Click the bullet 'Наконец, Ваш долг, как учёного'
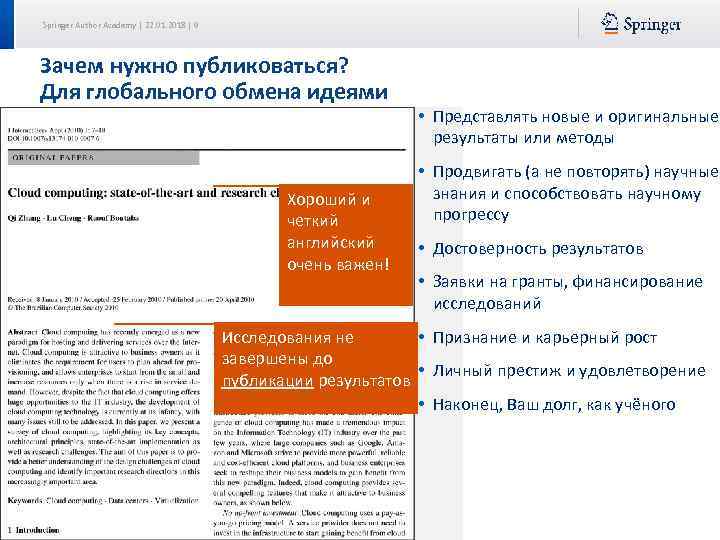The width and height of the screenshot is (720, 540). (x=554, y=405)
